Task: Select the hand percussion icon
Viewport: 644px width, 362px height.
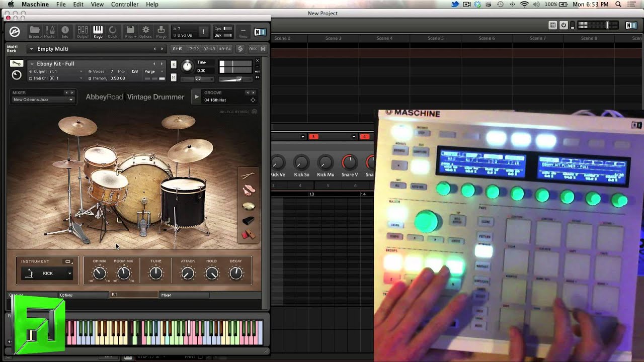Action: click(x=248, y=190)
